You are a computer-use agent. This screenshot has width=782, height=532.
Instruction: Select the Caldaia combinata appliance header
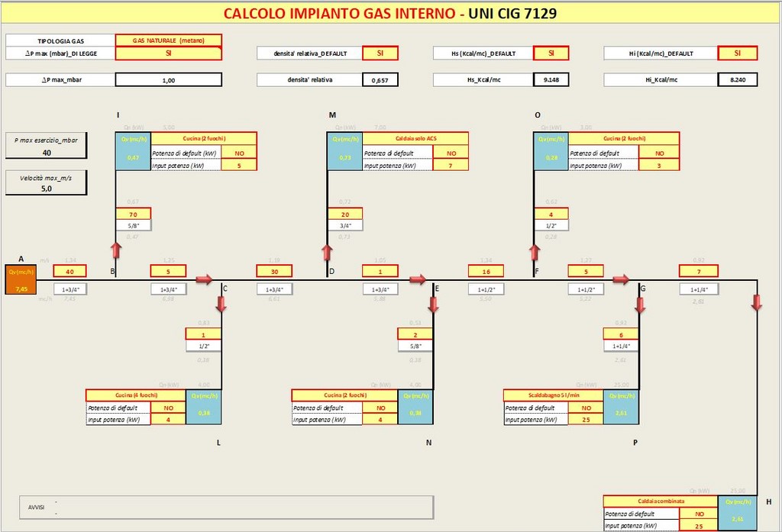(661, 501)
